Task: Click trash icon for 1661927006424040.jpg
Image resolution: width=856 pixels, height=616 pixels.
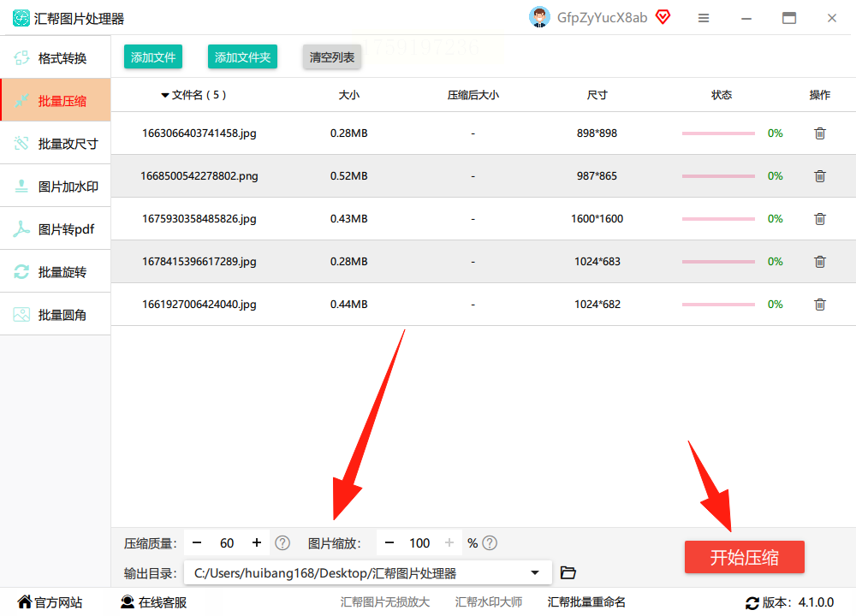Action: (819, 304)
